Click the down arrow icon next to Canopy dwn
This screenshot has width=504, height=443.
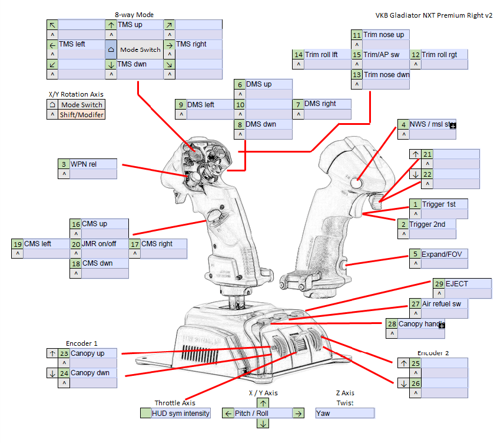click(x=52, y=373)
